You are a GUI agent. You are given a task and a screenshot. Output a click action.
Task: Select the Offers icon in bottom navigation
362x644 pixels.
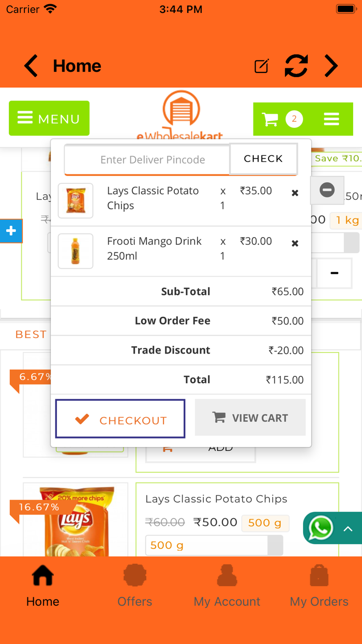(134, 575)
